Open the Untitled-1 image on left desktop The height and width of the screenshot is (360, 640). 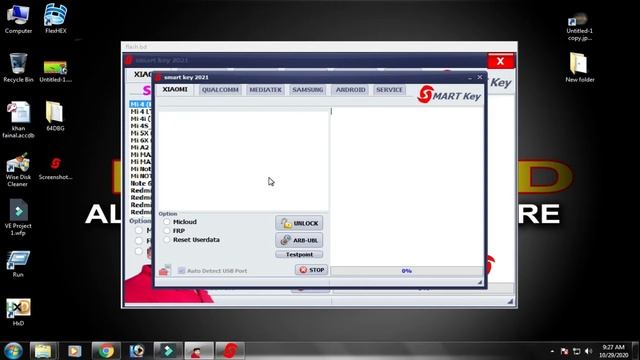pyautogui.click(x=56, y=71)
